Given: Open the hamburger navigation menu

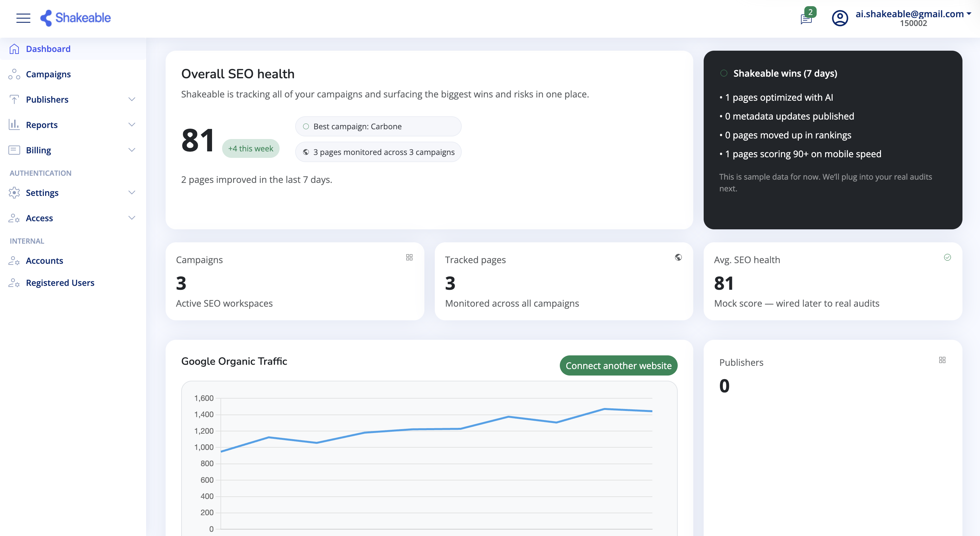Looking at the screenshot, I should [x=23, y=18].
